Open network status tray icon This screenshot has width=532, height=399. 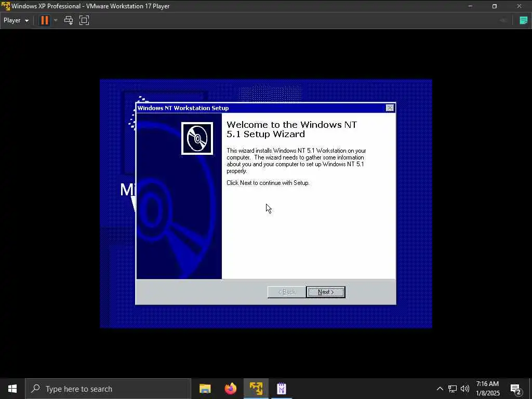point(453,389)
